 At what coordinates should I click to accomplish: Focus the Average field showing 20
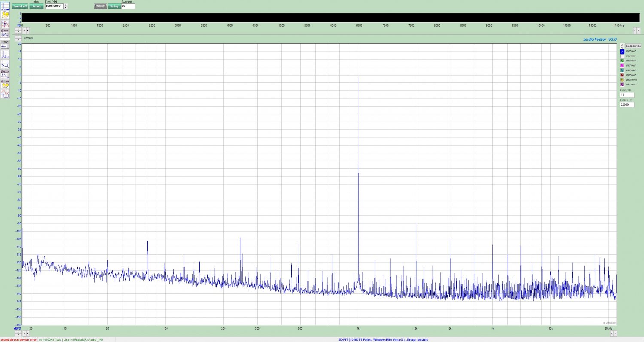(128, 6)
